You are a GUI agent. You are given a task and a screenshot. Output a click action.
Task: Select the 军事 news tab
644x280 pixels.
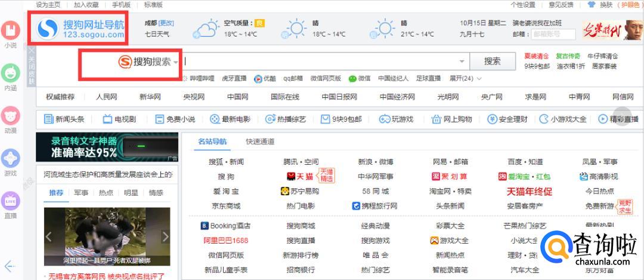81,192
